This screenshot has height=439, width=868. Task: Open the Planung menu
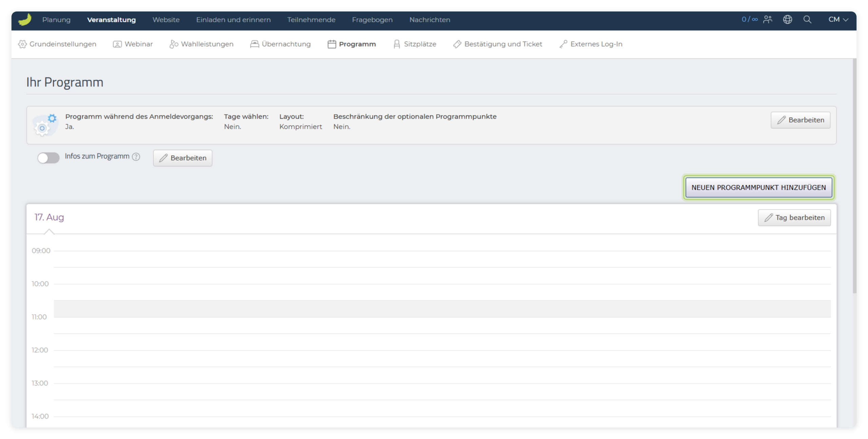56,20
